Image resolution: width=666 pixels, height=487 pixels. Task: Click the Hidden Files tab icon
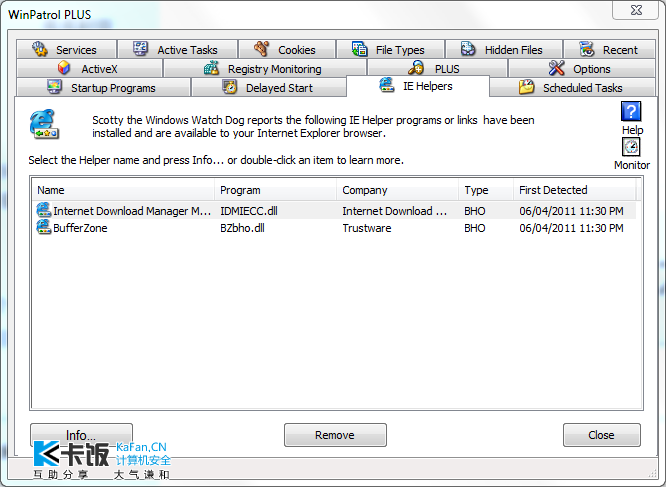[468, 49]
